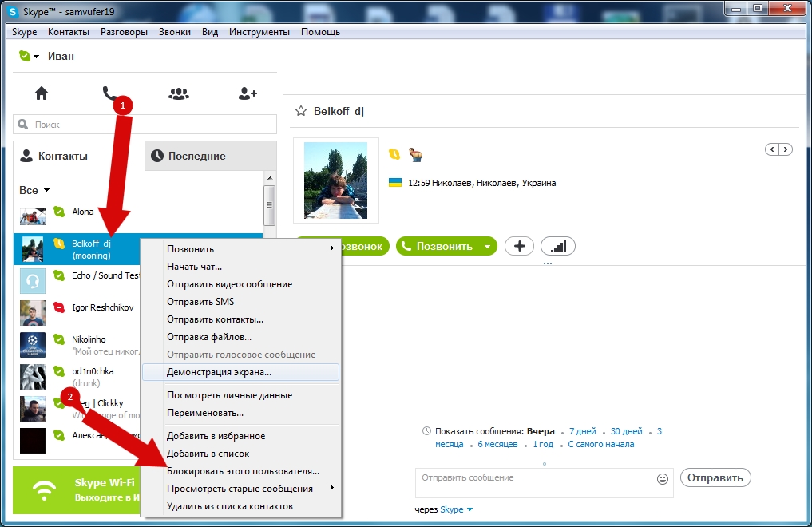The width and height of the screenshot is (812, 527).
Task: Expand Позвонить submenu in context menu
Action: (x=332, y=248)
